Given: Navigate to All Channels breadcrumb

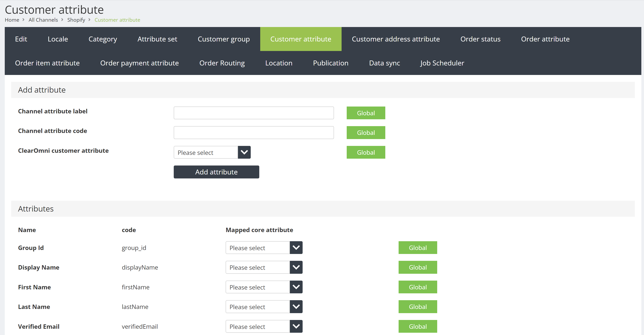Looking at the screenshot, I should point(43,20).
